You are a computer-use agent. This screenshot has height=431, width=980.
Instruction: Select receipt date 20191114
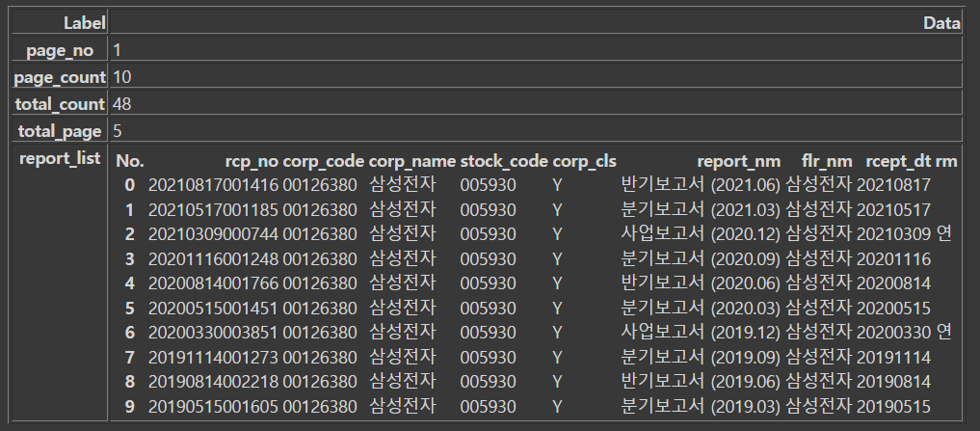893,357
